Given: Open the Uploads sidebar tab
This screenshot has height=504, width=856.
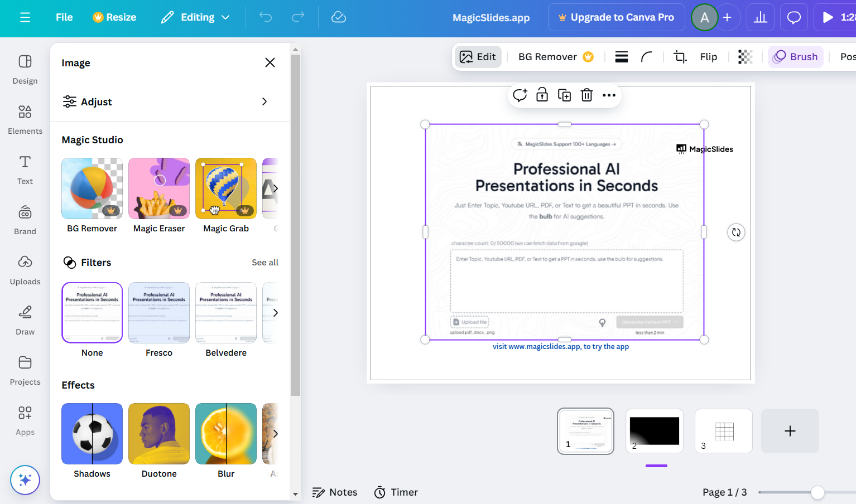Looking at the screenshot, I should click(x=25, y=270).
